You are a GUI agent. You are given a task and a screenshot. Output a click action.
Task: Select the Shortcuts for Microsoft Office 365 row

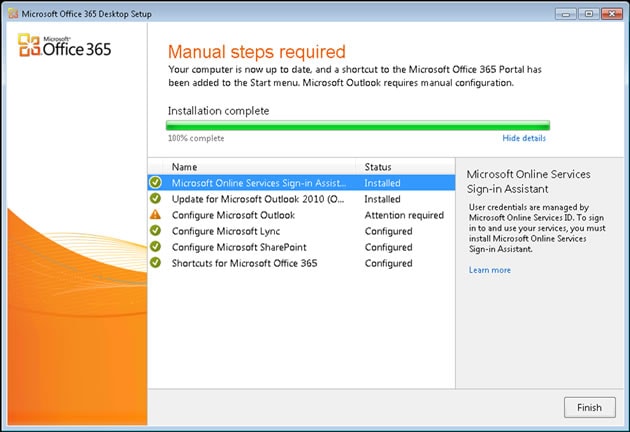301,263
